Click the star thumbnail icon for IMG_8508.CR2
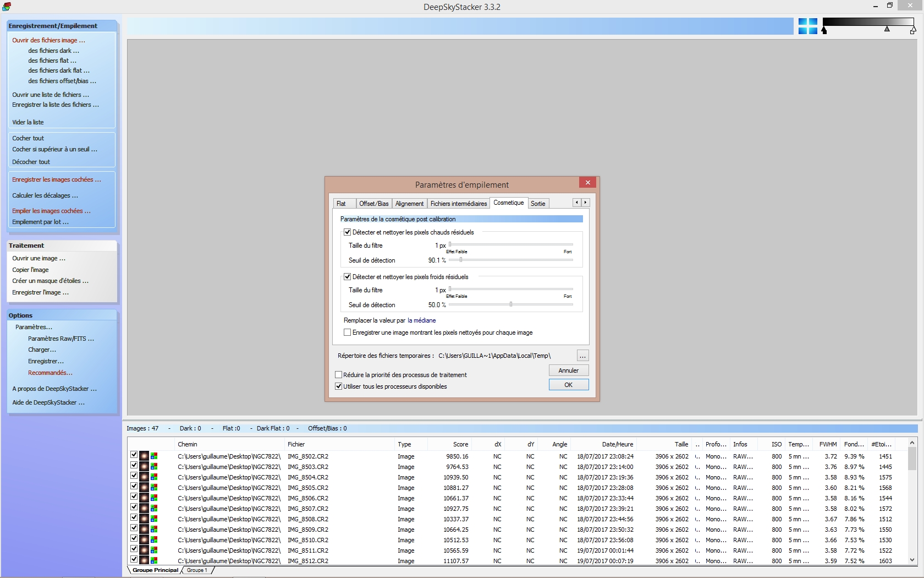Image resolution: width=924 pixels, height=578 pixels. click(x=144, y=519)
